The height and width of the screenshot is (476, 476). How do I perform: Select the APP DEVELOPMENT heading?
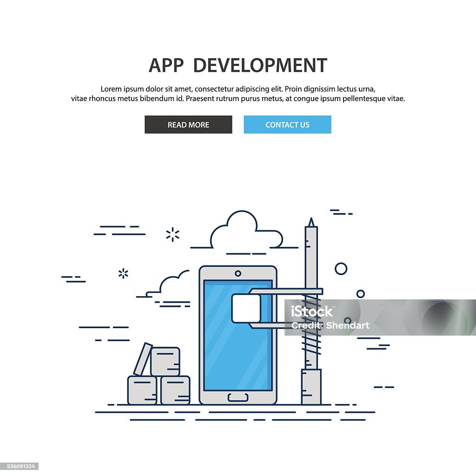tap(238, 65)
